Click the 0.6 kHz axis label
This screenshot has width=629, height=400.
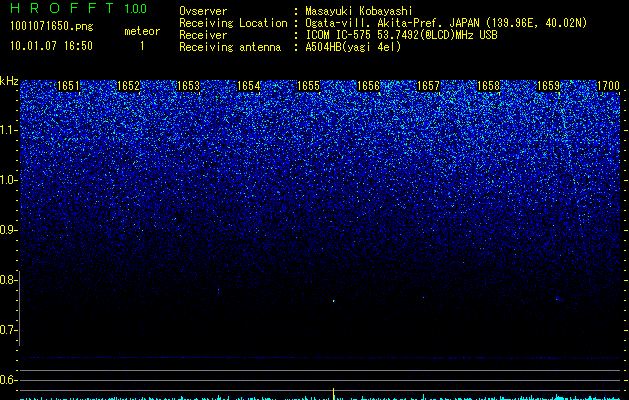point(8,380)
